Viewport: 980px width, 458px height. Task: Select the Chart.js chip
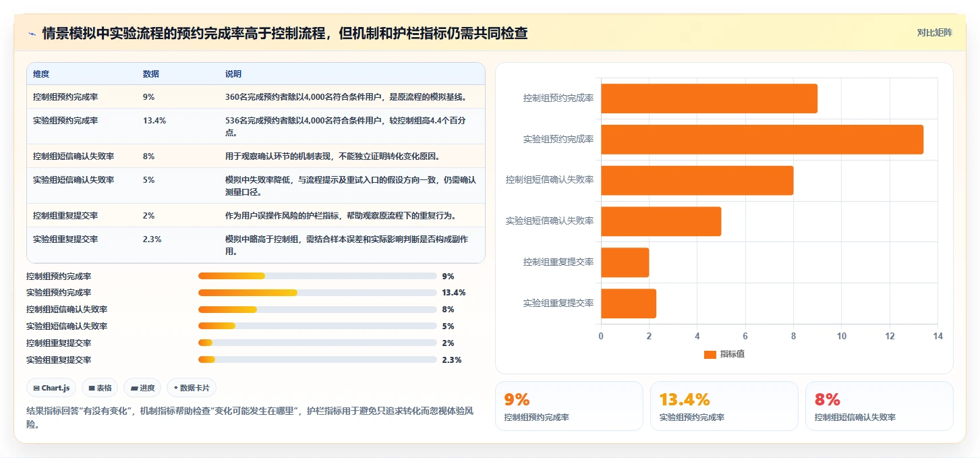51,388
